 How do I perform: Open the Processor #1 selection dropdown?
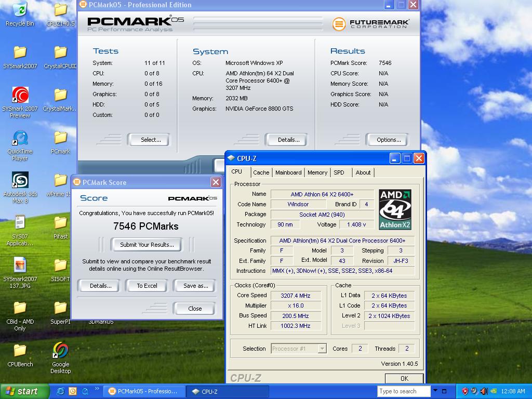click(322, 349)
